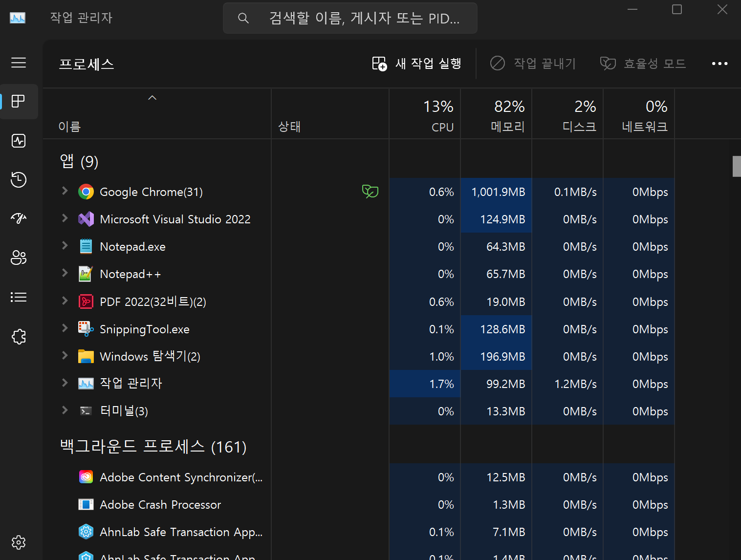Click the Notepad++ icon

tap(86, 274)
